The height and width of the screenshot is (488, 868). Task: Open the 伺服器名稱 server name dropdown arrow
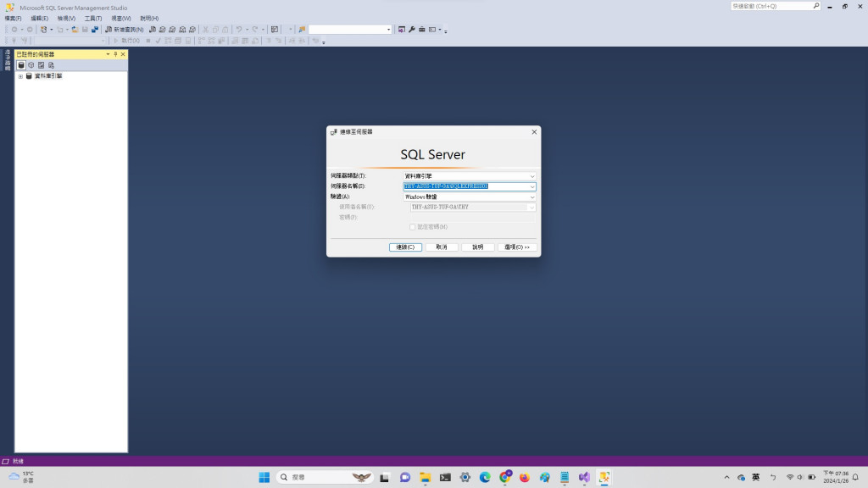[532, 186]
